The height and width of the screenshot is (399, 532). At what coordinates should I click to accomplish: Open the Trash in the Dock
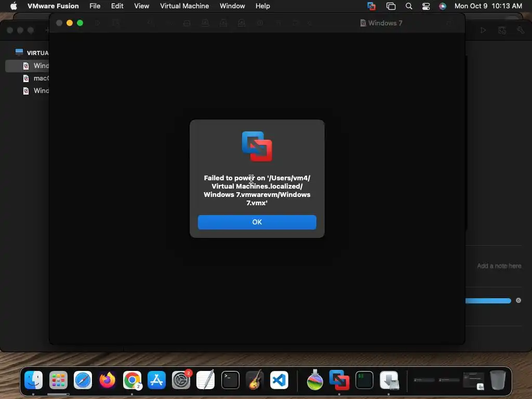click(x=498, y=380)
